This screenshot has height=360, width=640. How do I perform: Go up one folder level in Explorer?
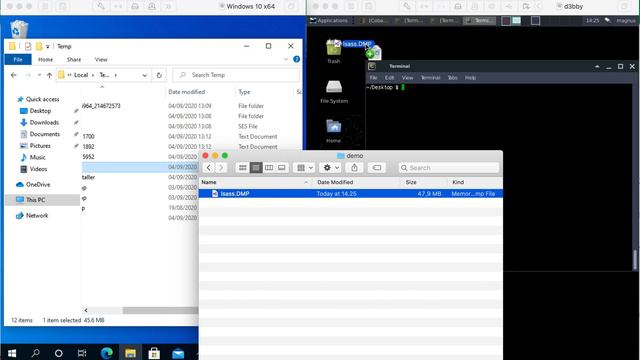pos(49,75)
